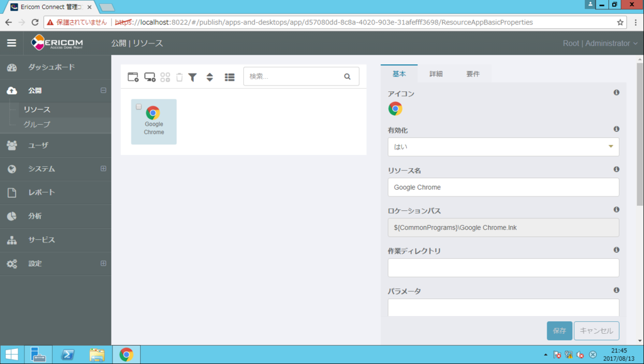Viewport: 644px width, 364px height.
Task: Click the dashboard gauge icon
Action: point(12,67)
